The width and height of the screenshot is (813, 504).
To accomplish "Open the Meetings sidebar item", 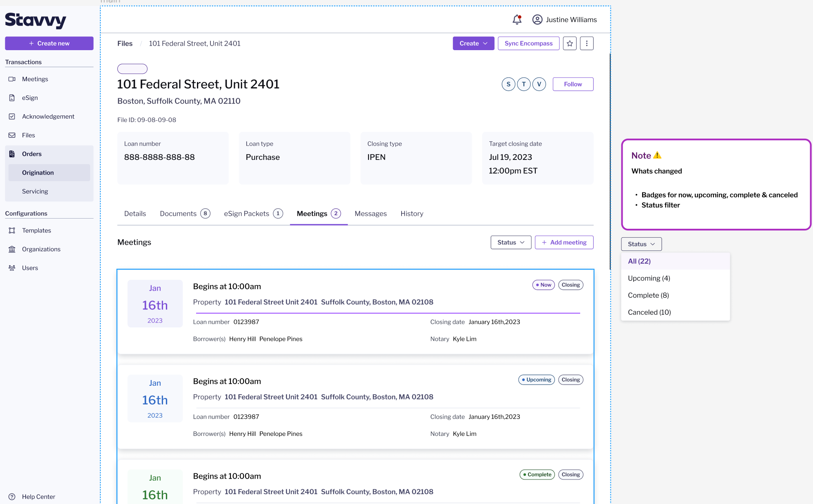I will click(x=49, y=79).
